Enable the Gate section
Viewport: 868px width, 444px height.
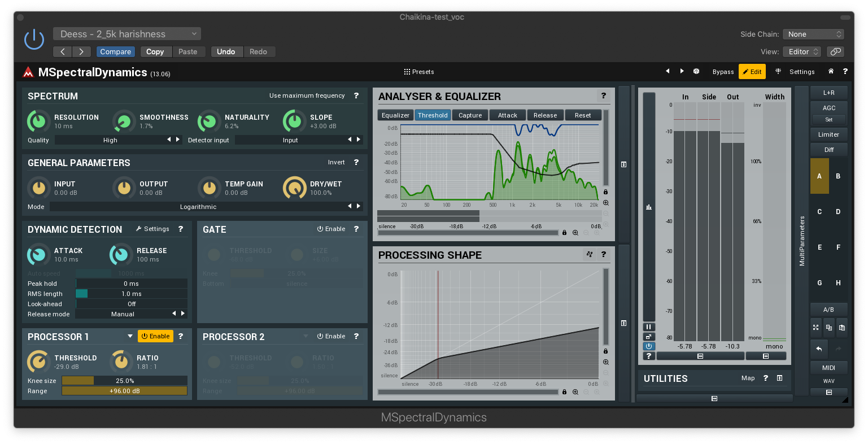(331, 229)
